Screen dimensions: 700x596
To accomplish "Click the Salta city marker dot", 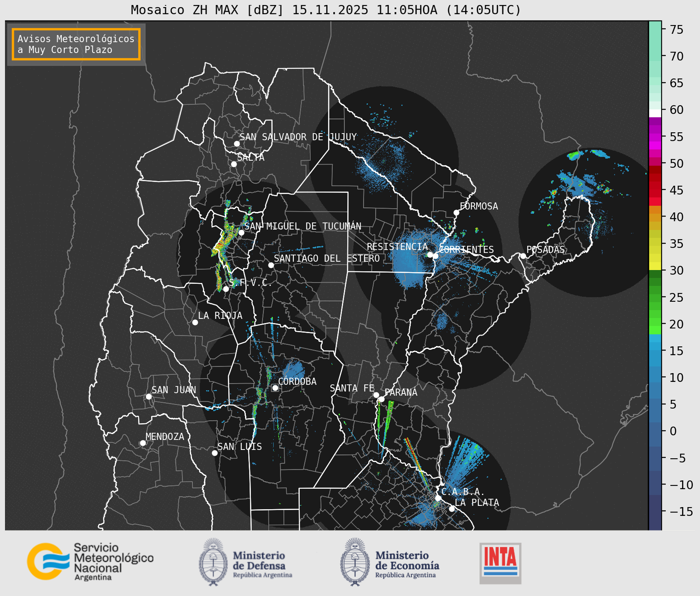I will 234,164.
